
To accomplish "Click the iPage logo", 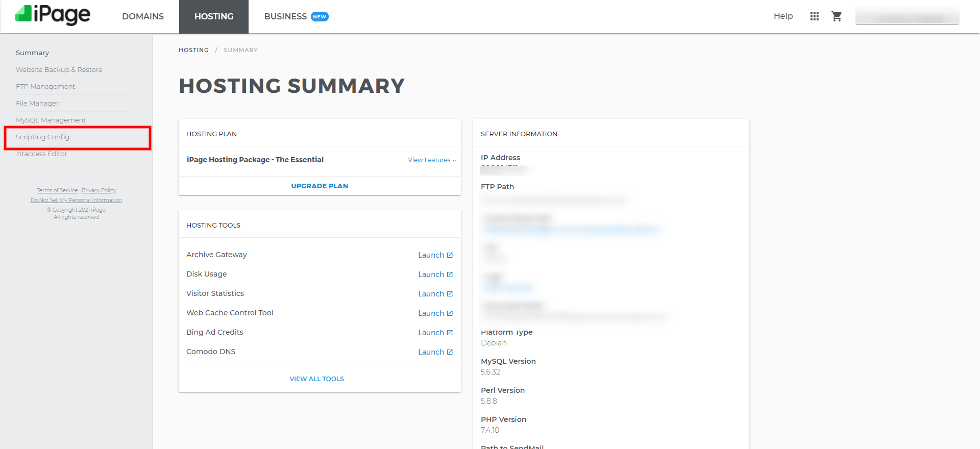I will click(x=53, y=15).
